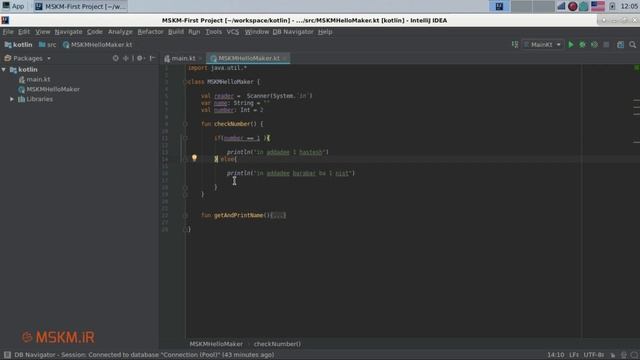Open the Code menu

(x=95, y=32)
